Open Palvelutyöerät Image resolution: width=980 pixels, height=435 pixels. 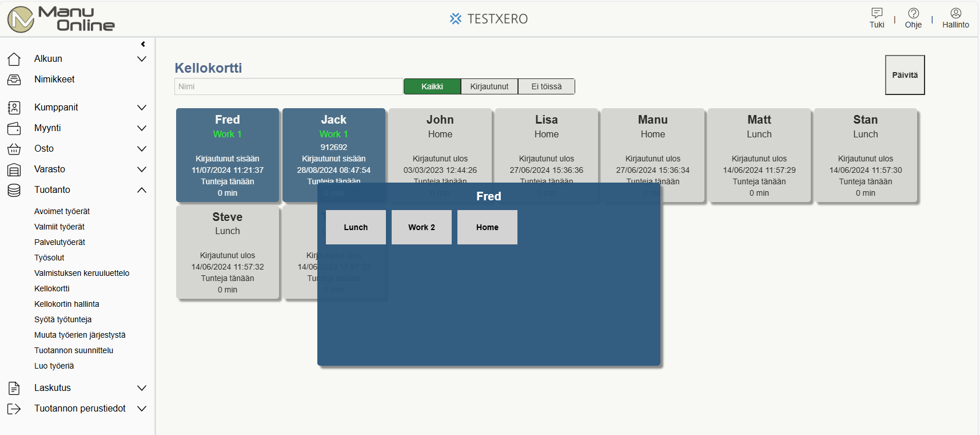59,242
